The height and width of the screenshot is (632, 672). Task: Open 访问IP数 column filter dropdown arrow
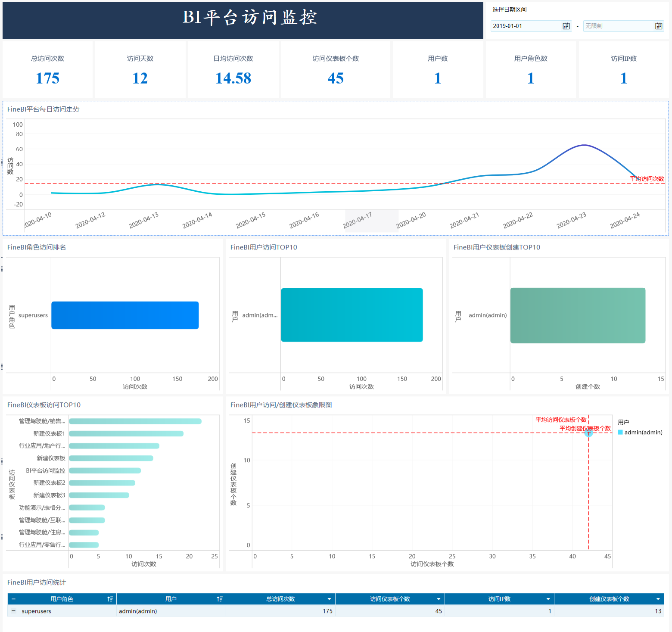point(548,599)
